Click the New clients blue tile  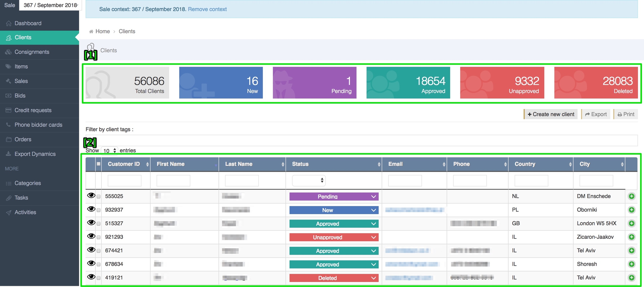tap(221, 83)
